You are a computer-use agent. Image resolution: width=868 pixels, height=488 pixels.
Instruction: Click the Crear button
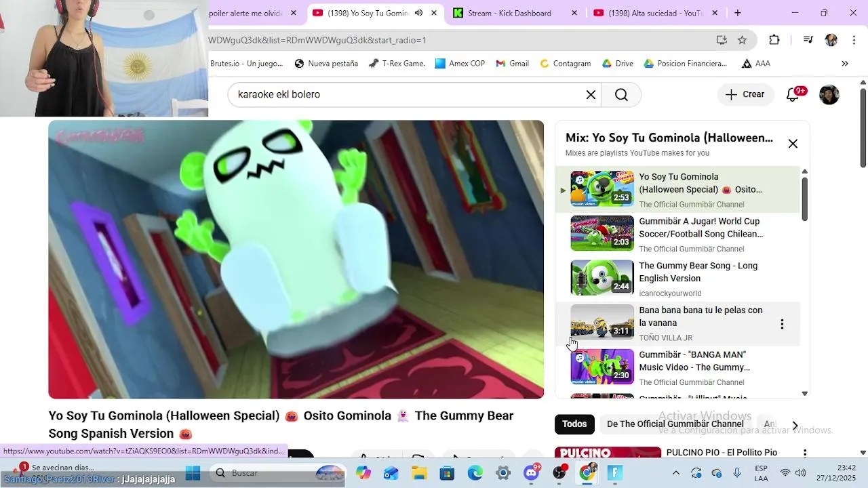tap(745, 95)
